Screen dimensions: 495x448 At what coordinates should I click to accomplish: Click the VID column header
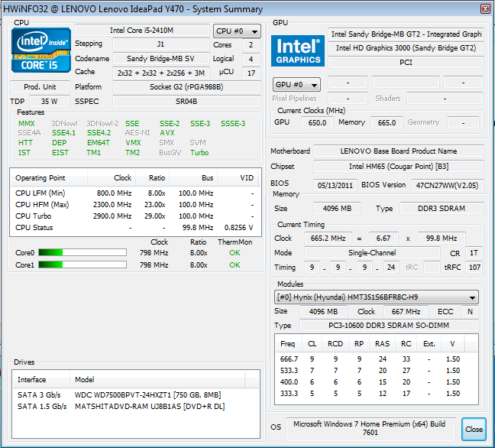pyautogui.click(x=238, y=178)
